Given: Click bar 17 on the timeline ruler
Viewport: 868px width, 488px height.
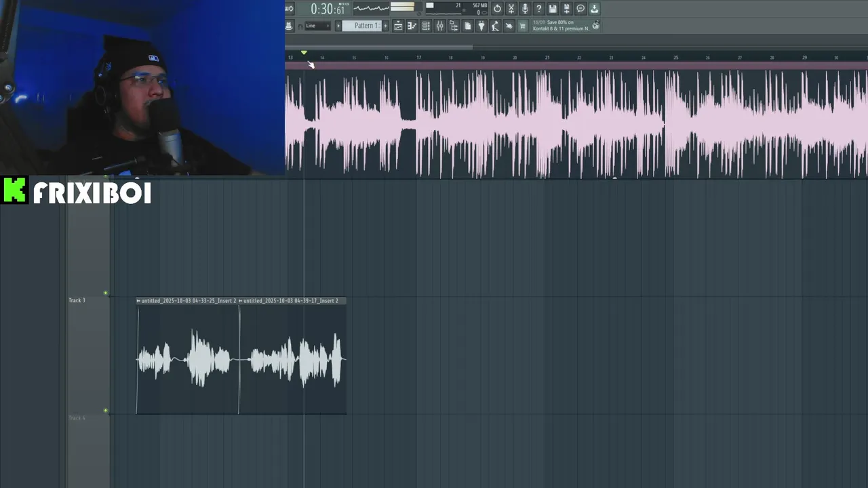Looking at the screenshot, I should [418, 58].
